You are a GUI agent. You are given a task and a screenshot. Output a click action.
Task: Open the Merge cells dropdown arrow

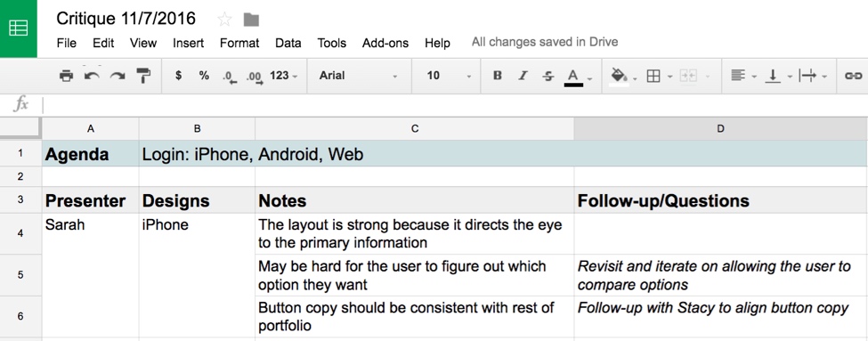708,77
